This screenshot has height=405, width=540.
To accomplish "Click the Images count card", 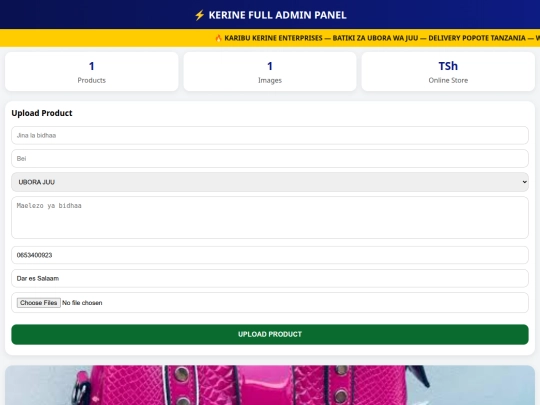I will click(270, 72).
